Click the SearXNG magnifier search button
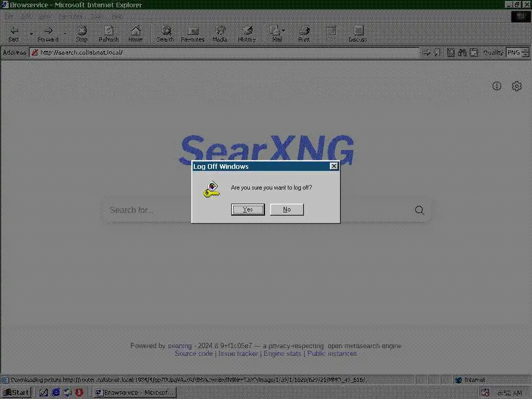The height and width of the screenshot is (399, 532). coord(419,210)
